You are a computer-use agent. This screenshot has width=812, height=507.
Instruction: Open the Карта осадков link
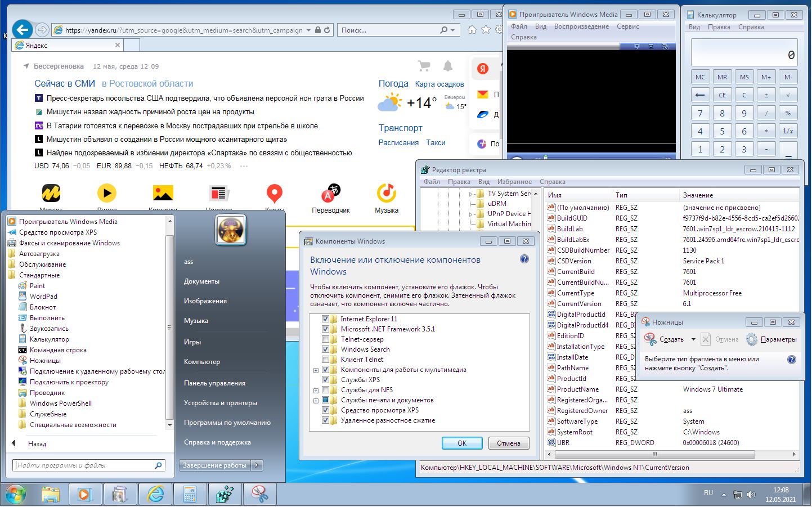coord(439,84)
